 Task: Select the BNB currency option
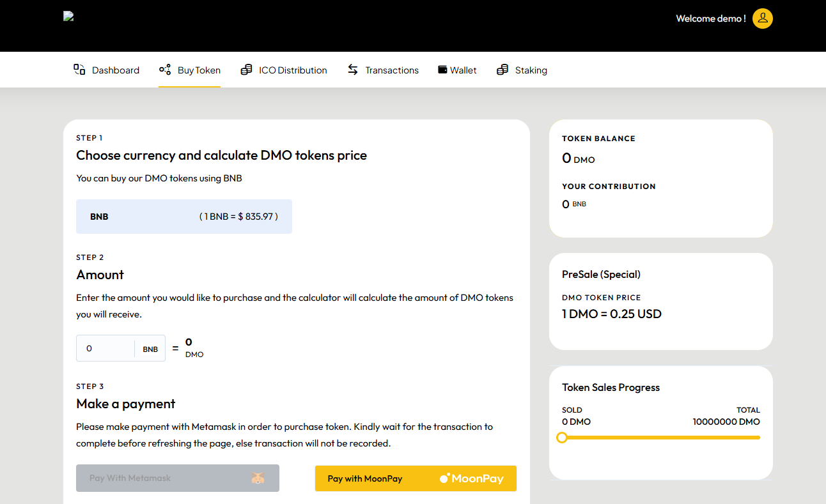pos(184,217)
